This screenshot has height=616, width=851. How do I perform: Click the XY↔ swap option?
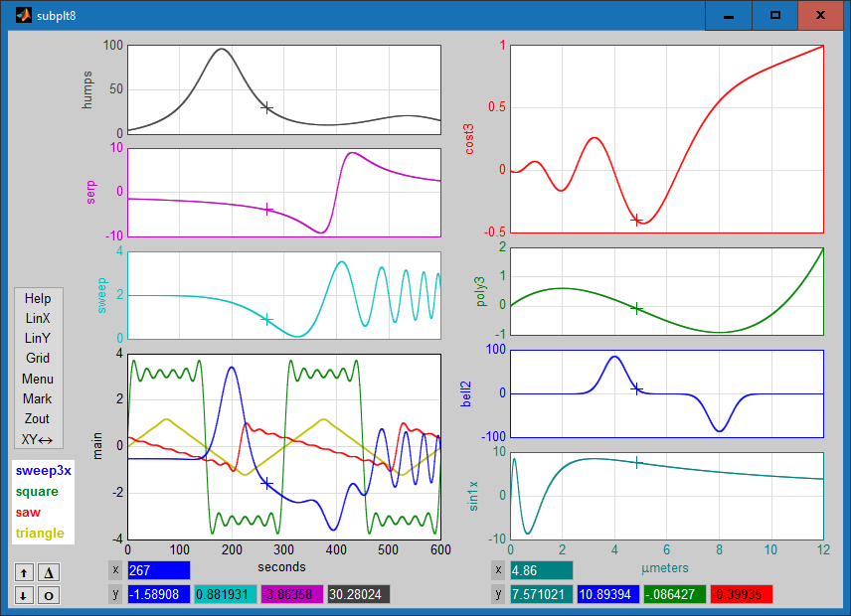[38, 440]
